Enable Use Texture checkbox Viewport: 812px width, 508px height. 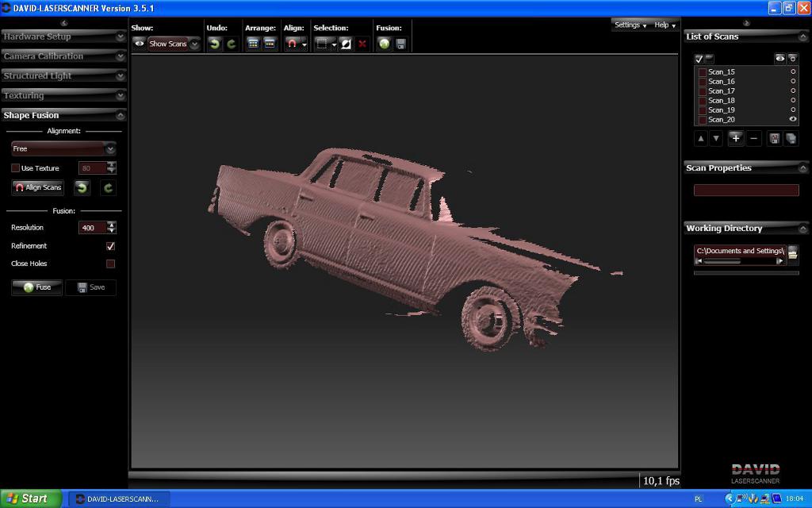(16, 168)
